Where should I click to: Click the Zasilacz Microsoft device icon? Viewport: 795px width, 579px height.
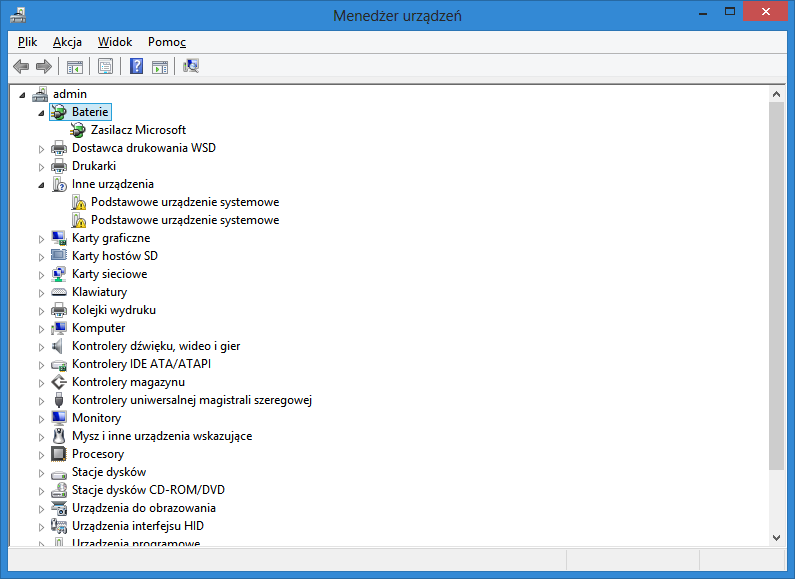pyautogui.click(x=78, y=130)
